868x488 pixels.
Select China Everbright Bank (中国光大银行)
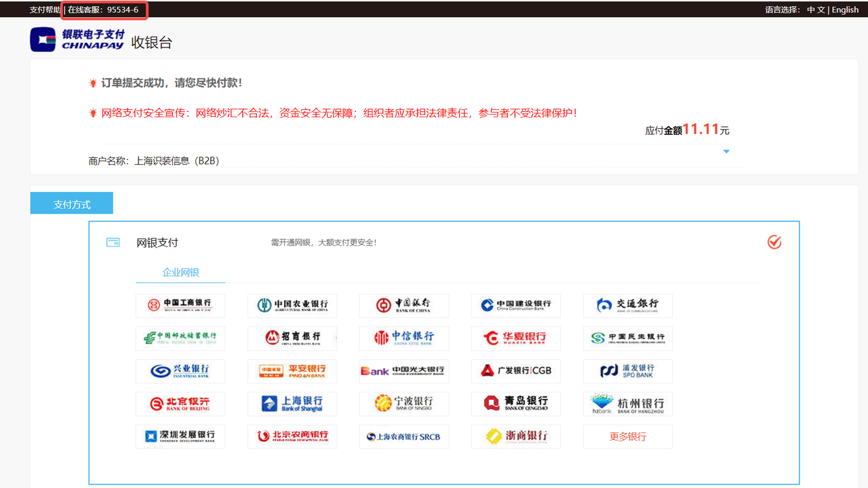coord(404,371)
